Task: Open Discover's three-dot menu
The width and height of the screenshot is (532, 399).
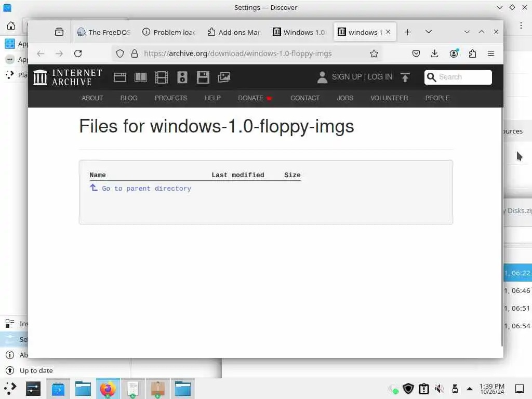Action: [x=521, y=25]
